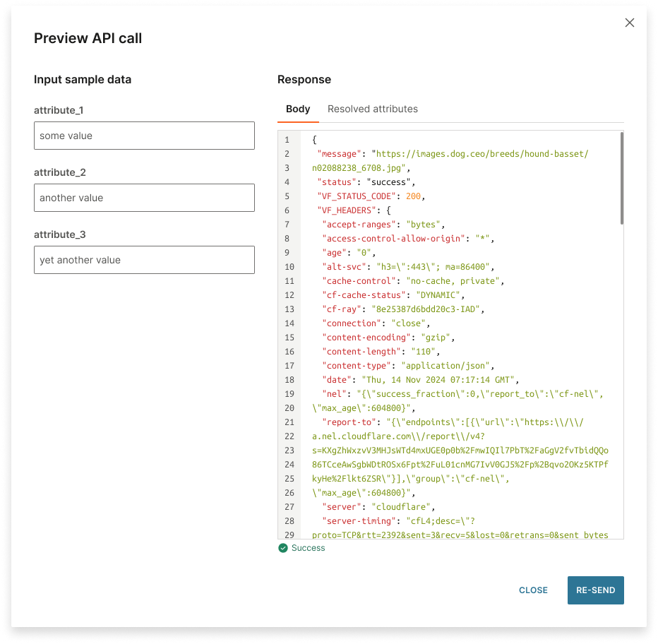Click the green Success checkmark icon
658x644 pixels.
[283, 548]
